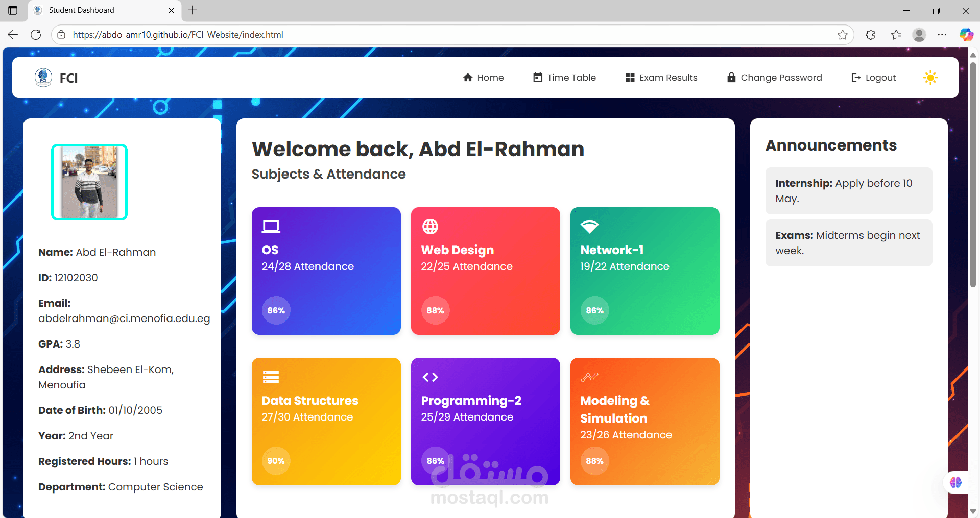This screenshot has width=980, height=518.
Task: Click the Announcements heading
Action: tap(831, 145)
